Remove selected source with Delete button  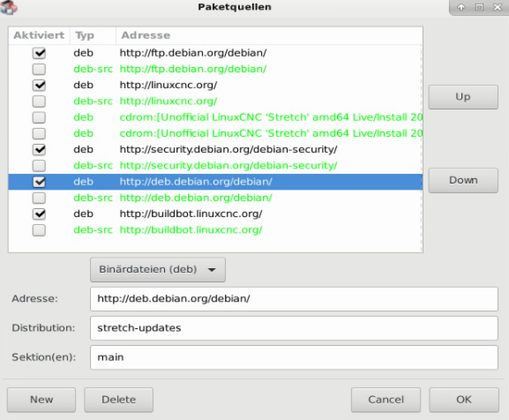point(119,400)
